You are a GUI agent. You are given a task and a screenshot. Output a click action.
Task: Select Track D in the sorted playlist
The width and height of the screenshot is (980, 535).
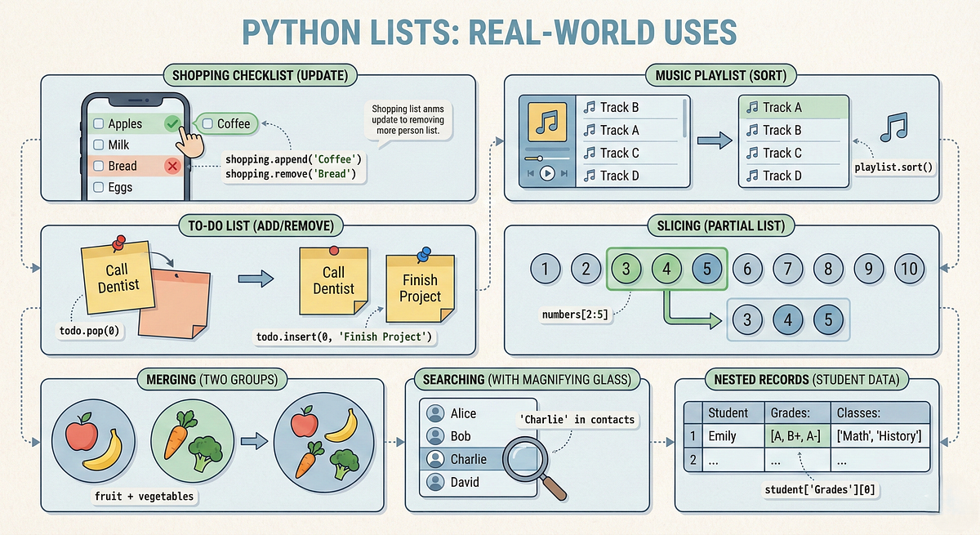click(x=794, y=176)
